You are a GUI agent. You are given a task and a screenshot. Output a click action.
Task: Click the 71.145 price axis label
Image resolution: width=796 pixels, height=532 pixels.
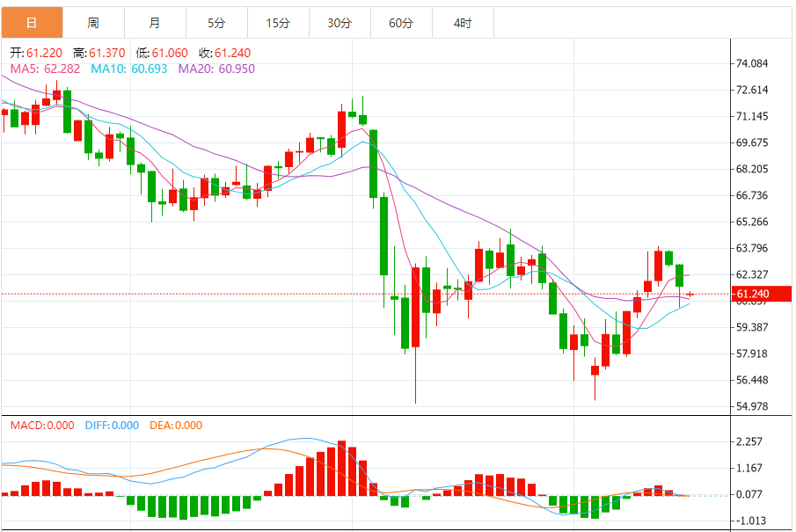(x=752, y=116)
